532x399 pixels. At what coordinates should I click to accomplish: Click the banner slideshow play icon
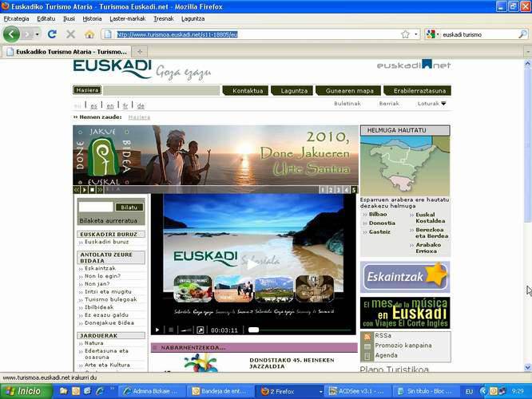tap(84, 190)
